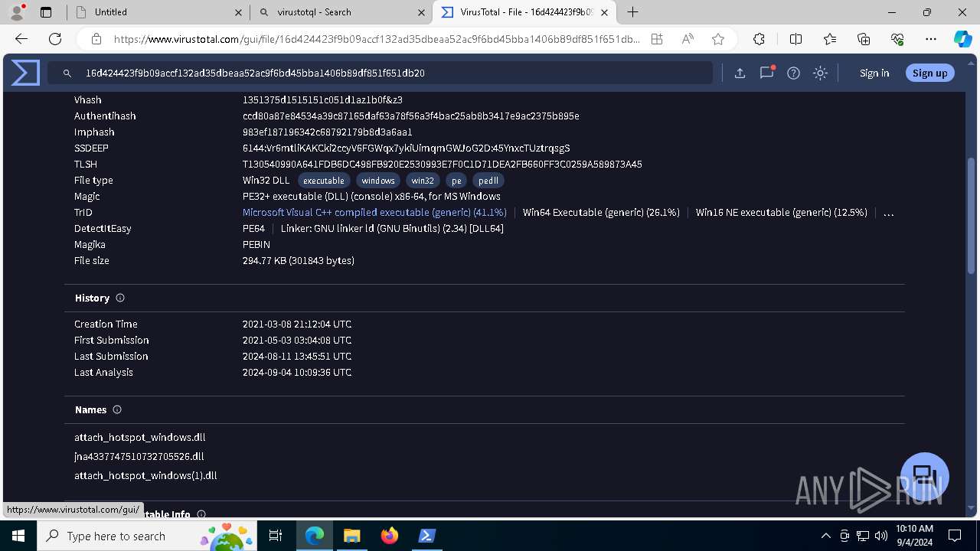
Task: Open Copilot sidebar icon
Action: click(962, 39)
